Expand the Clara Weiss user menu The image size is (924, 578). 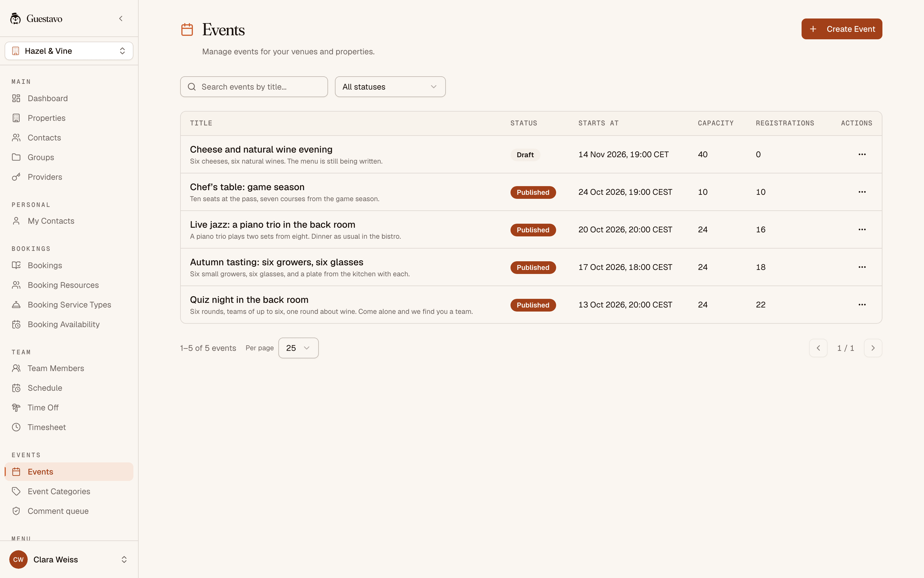pyautogui.click(x=69, y=560)
